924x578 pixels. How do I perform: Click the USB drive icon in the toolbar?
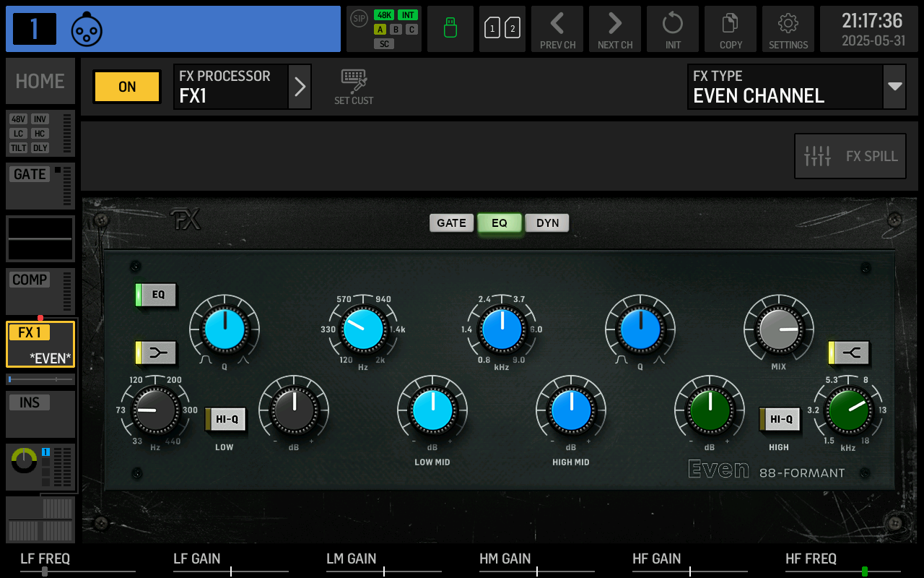(x=450, y=29)
